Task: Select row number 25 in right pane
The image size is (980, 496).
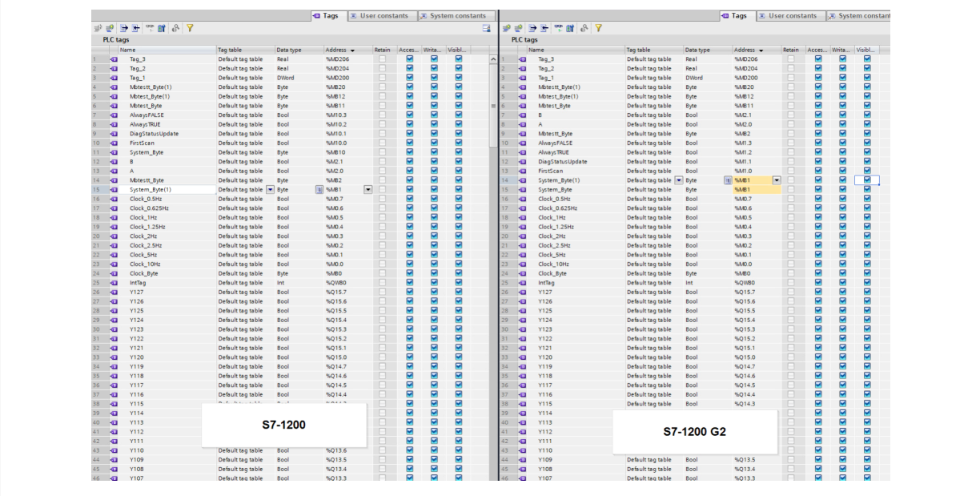Action: click(504, 283)
